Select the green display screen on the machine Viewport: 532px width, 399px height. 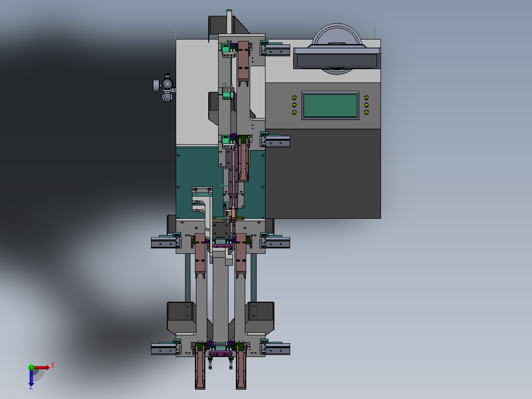pos(330,106)
